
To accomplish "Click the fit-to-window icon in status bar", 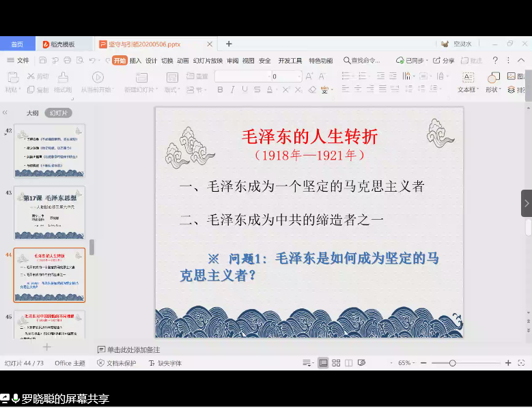I will tap(521, 363).
